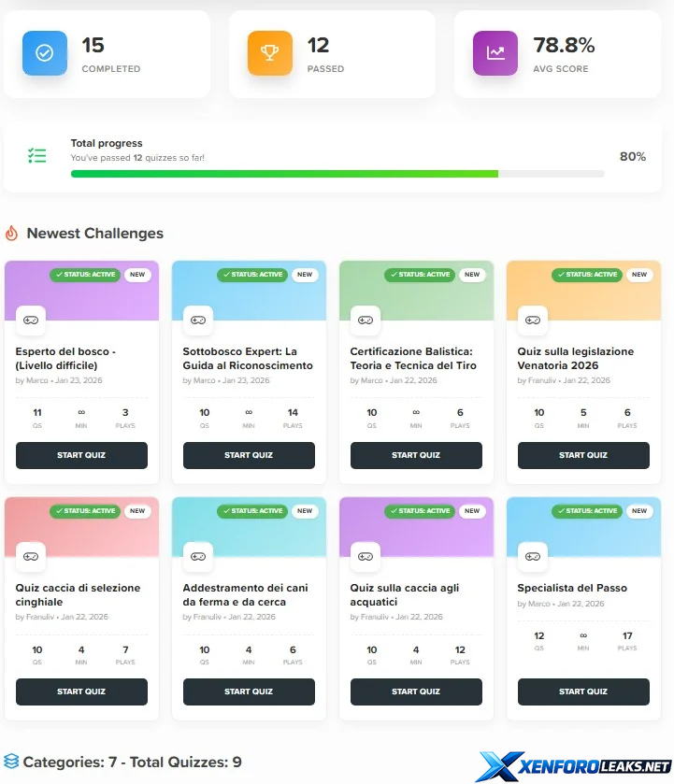The image size is (674, 784).
Task: Start the Quiz caccia di selezione cinghiale
Action: pos(81,691)
